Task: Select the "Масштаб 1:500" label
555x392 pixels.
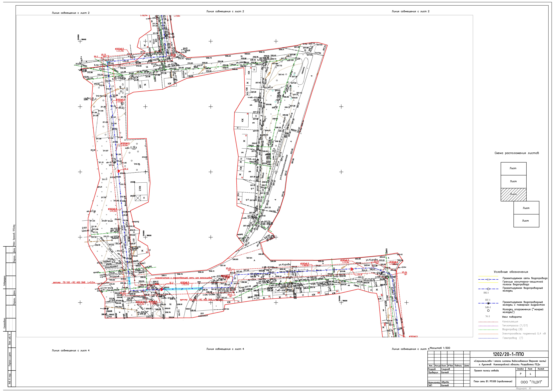Action: click(x=440, y=348)
